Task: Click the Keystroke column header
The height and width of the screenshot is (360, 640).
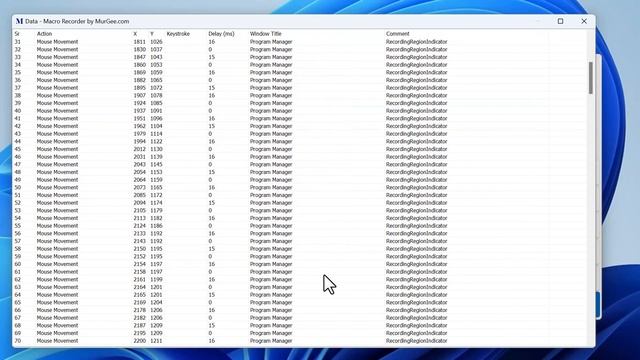Action: [178, 34]
